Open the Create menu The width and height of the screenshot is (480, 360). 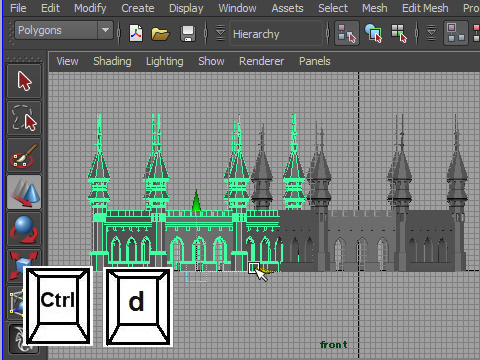138,8
